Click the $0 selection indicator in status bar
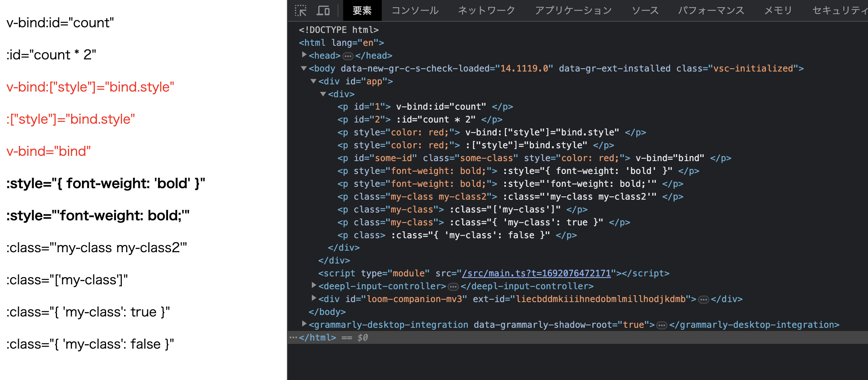 pyautogui.click(x=362, y=337)
